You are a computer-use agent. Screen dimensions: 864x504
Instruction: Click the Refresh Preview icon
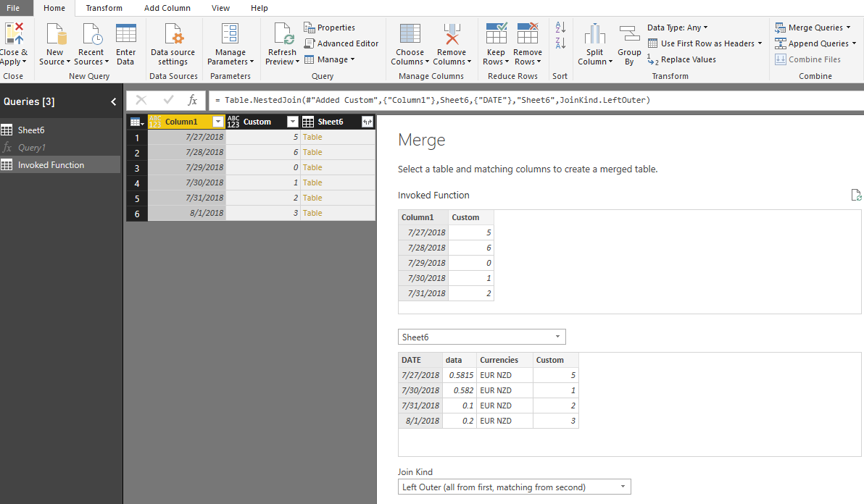283,34
